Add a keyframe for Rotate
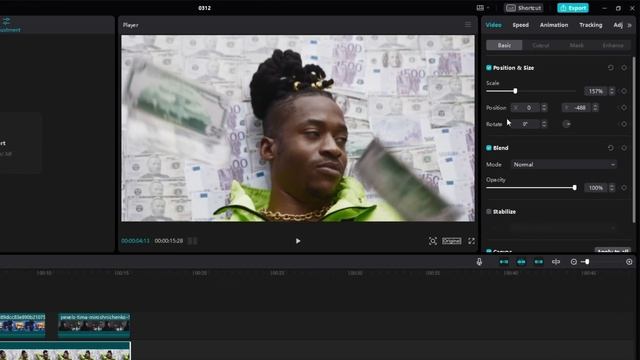The height and width of the screenshot is (360, 640). 624,124
